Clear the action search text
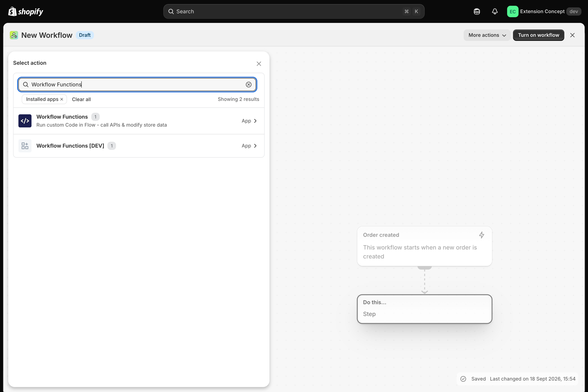 tap(249, 85)
